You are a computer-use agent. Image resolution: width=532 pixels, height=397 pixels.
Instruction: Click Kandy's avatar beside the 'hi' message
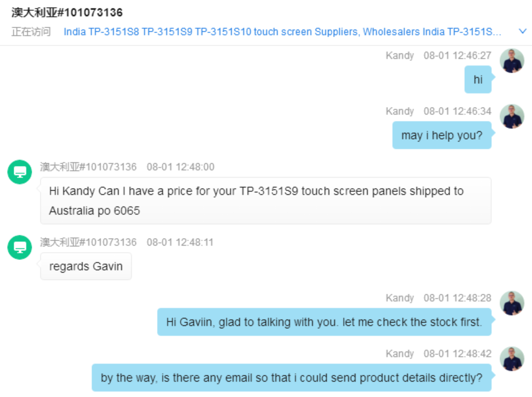(512, 61)
